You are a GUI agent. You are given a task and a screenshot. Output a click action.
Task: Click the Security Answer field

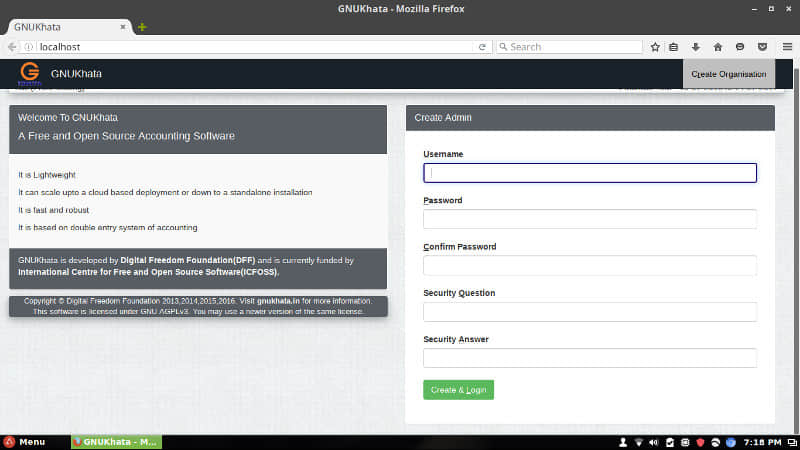coord(590,358)
